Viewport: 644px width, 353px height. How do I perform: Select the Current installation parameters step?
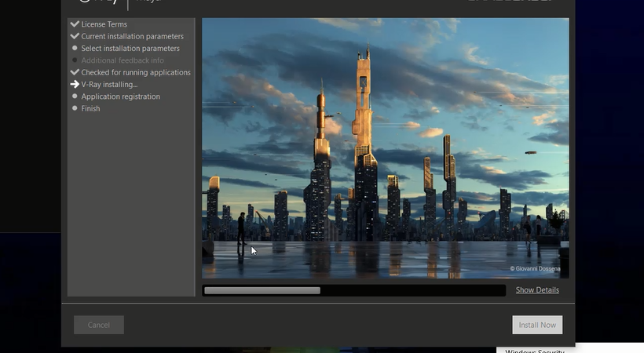coord(132,36)
